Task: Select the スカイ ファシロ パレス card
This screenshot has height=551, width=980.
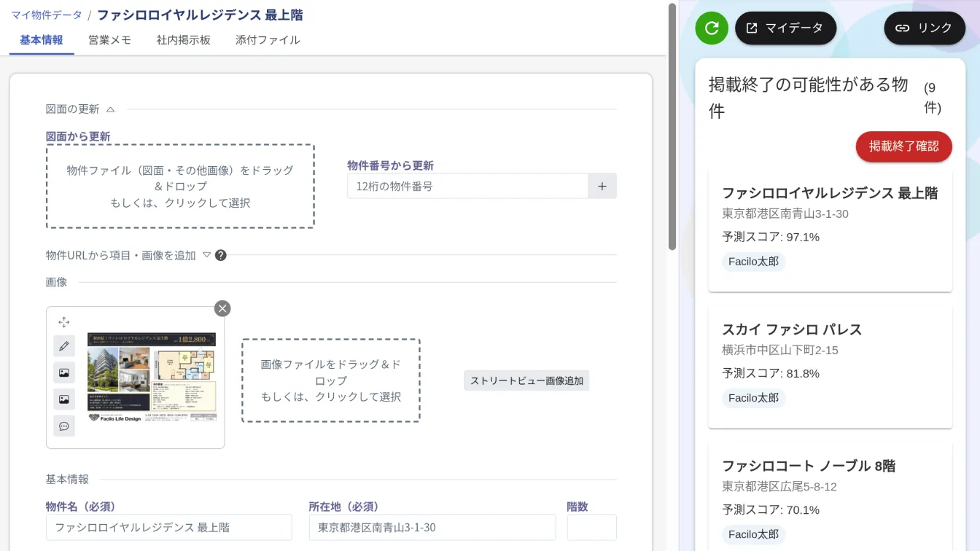Action: (830, 367)
